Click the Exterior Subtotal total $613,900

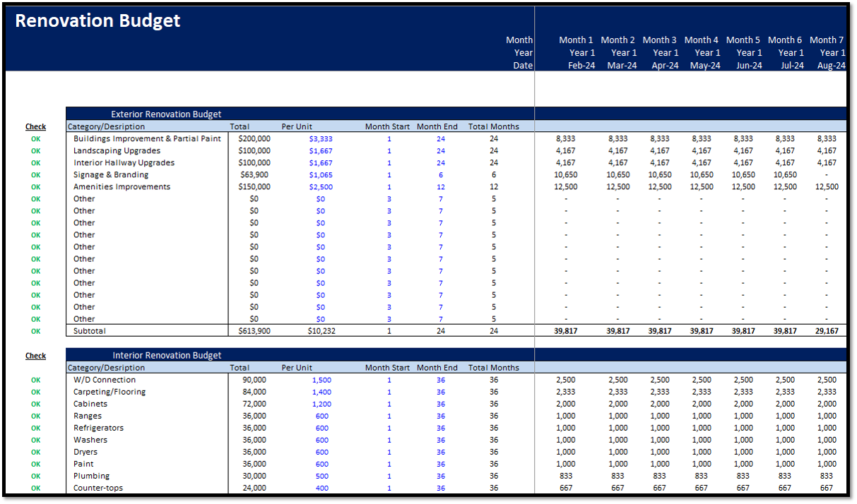point(254,331)
